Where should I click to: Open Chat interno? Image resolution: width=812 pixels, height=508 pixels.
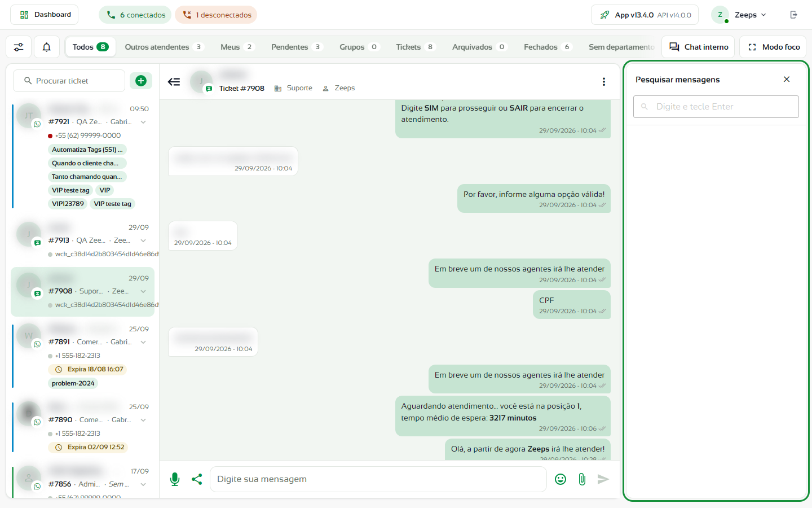pyautogui.click(x=699, y=47)
